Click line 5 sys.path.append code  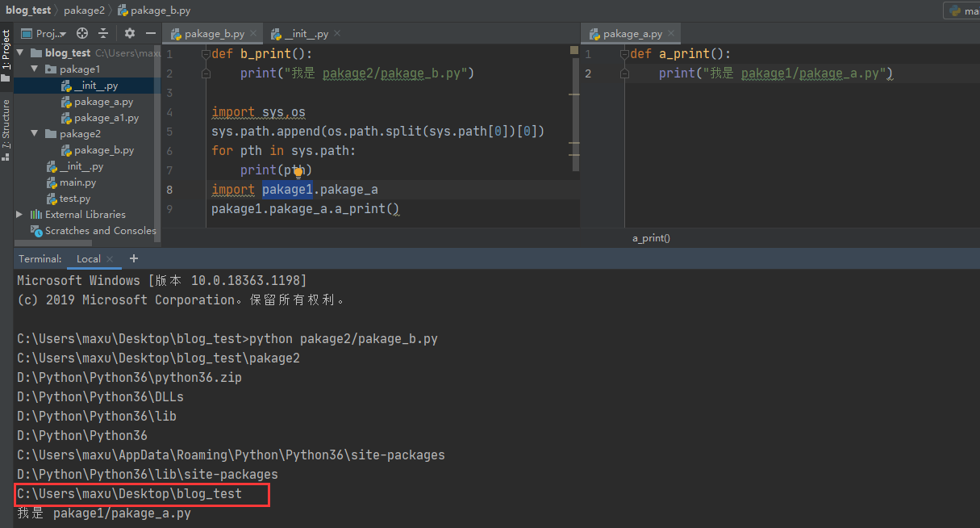click(378, 132)
